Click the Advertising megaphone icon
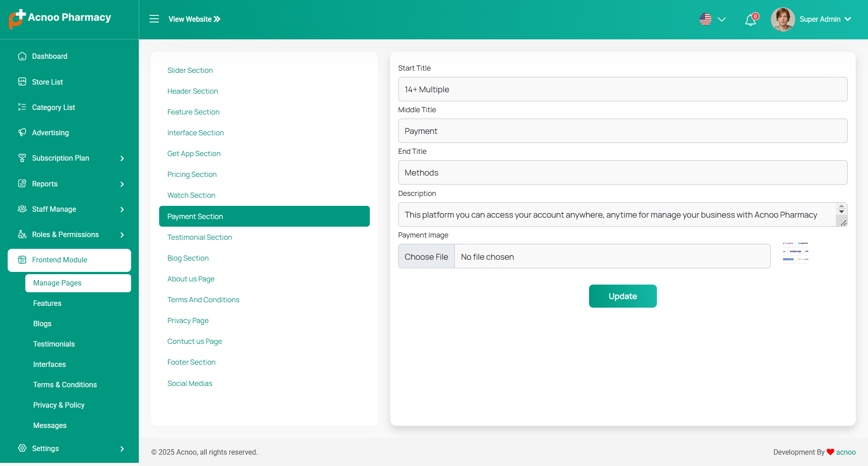Screen dimensions: 868x466 click(x=22, y=133)
